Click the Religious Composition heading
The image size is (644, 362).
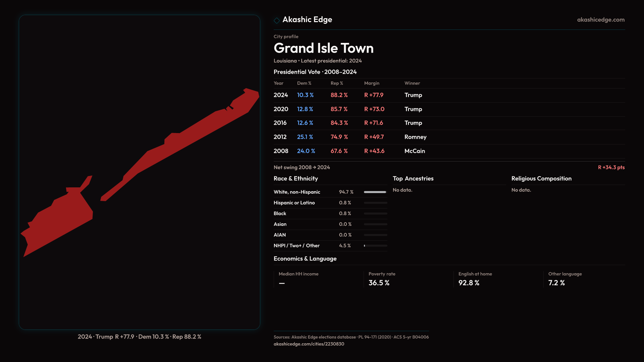pos(541,179)
